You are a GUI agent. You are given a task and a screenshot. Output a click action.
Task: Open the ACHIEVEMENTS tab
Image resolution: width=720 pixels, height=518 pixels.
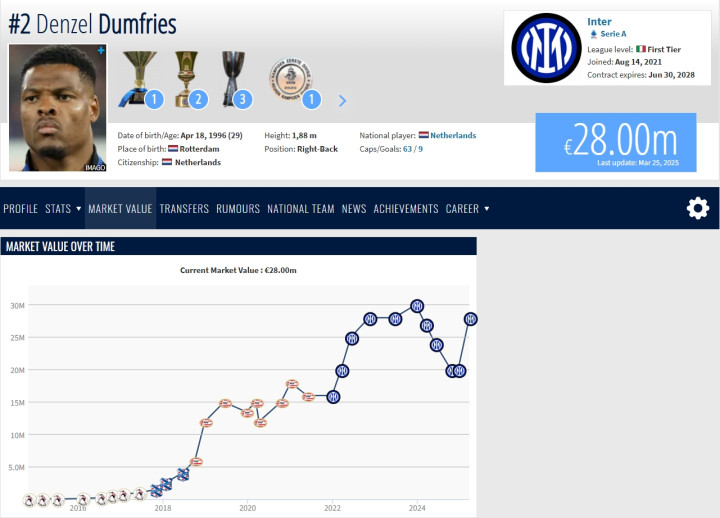[406, 208]
